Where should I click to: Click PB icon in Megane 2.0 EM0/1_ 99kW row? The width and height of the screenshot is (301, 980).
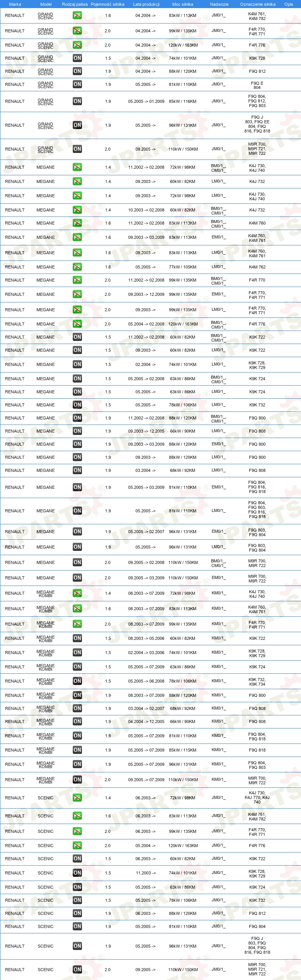tap(77, 295)
